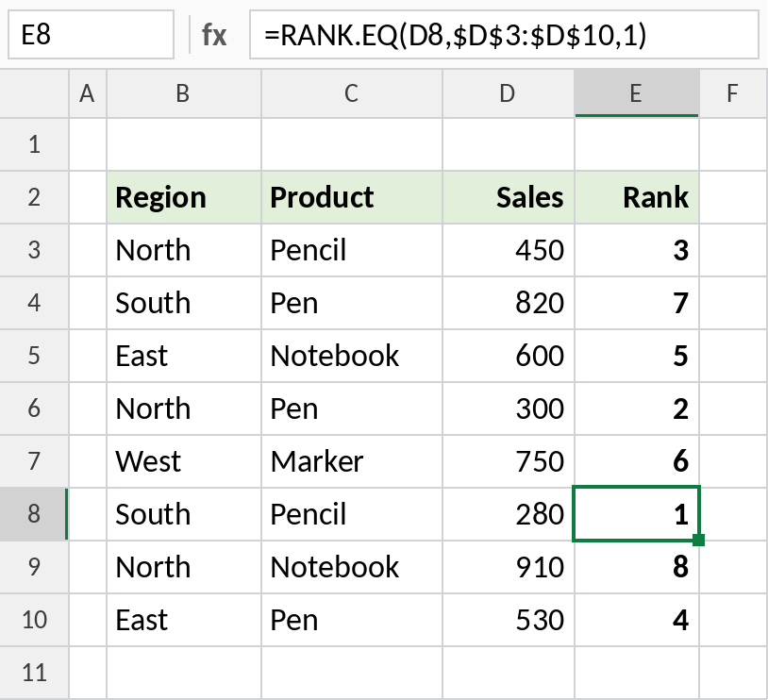
Task: Select rank value 3
Action: [637, 250]
